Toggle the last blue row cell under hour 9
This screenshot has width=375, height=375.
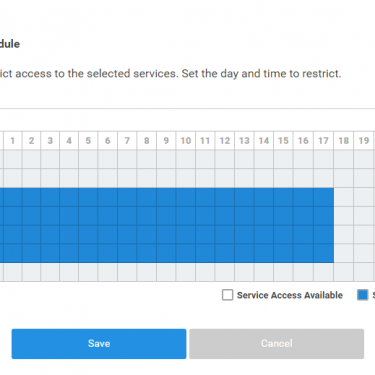166,253
